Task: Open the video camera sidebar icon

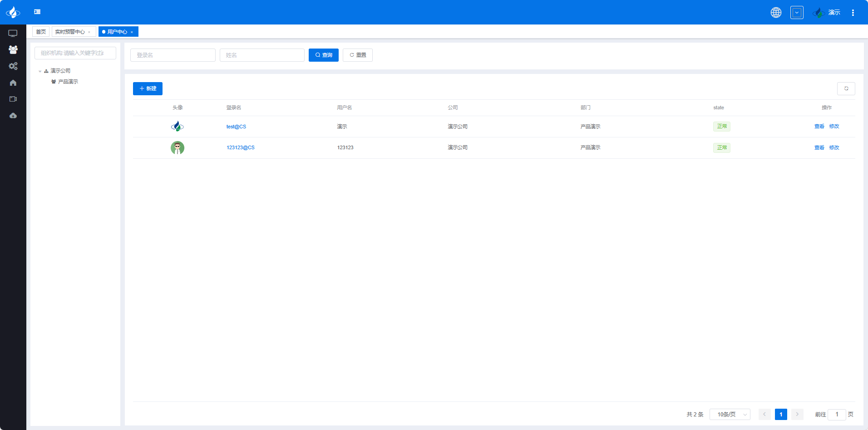Action: tap(13, 99)
